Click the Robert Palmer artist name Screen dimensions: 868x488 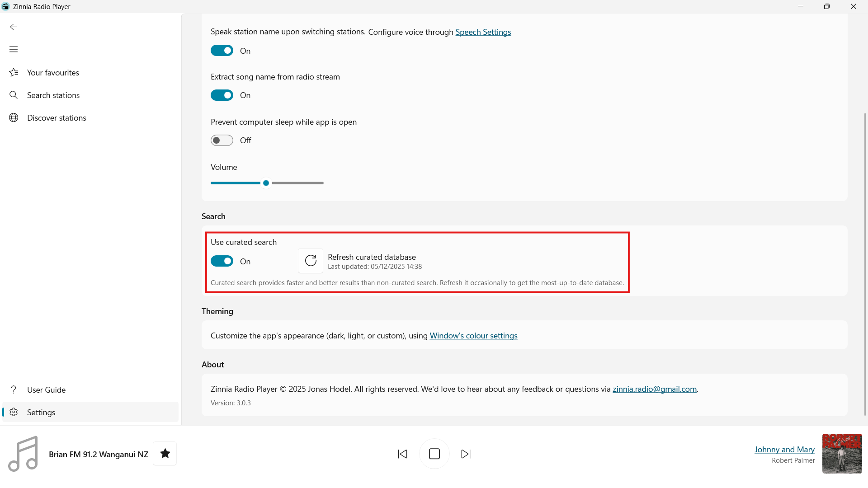coord(793,460)
